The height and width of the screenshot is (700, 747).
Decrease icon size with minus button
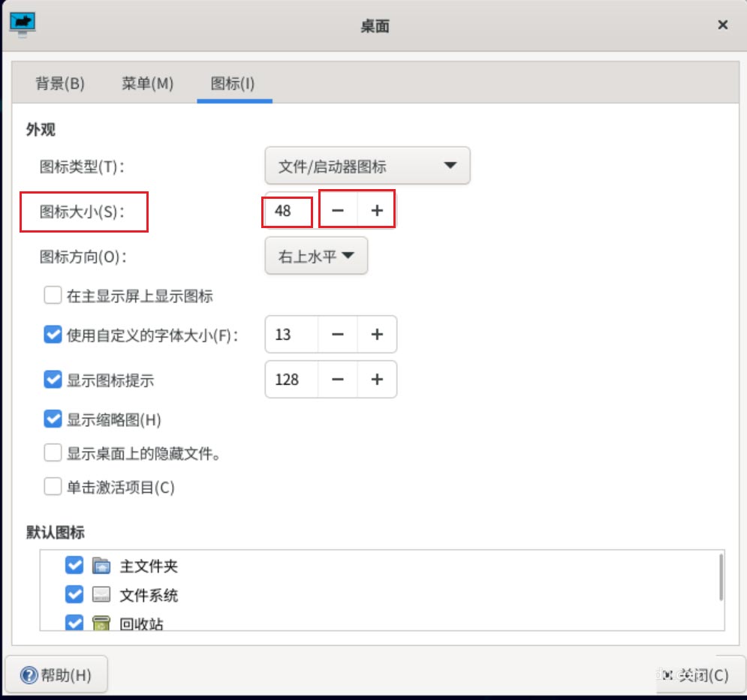(338, 211)
